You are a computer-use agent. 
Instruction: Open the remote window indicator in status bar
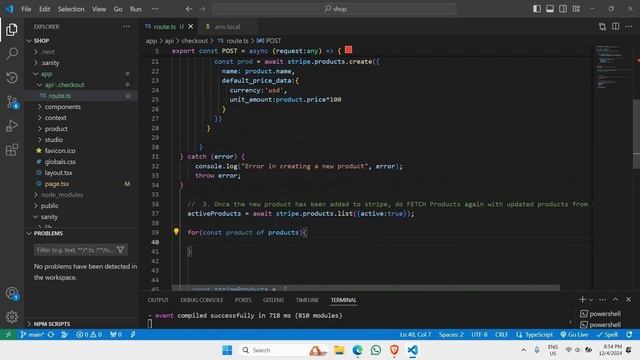point(8,334)
